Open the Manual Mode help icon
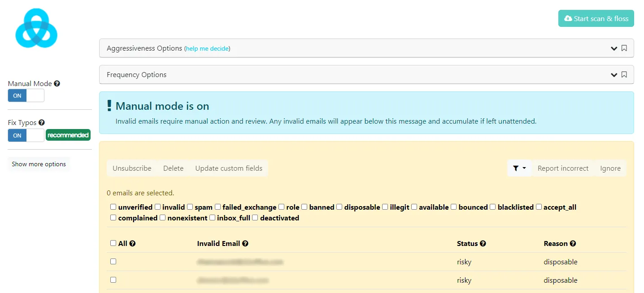Screen dimensions: 644x293 pyautogui.click(x=57, y=84)
